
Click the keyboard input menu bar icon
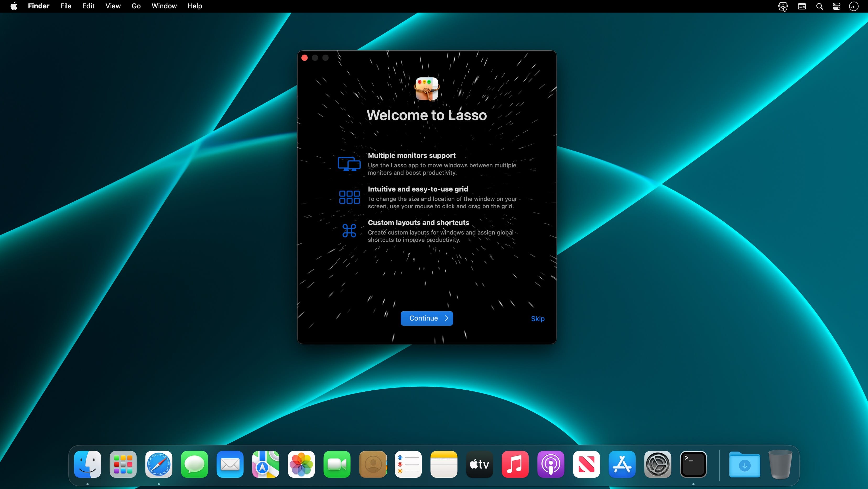point(802,6)
